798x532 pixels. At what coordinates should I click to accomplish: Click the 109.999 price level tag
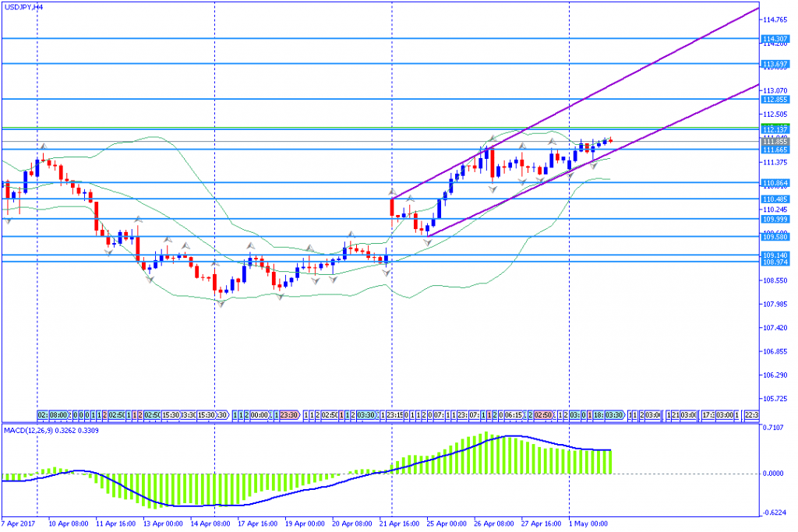[775, 219]
